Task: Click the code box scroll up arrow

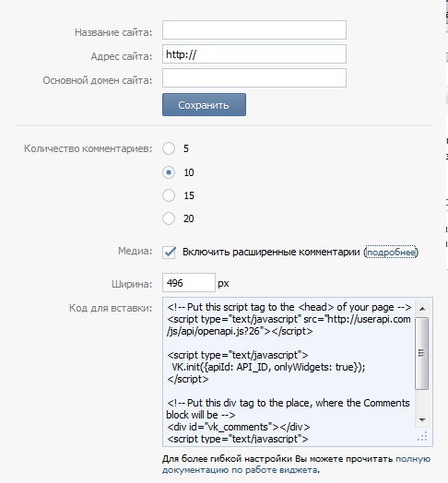Action: pyautogui.click(x=422, y=309)
